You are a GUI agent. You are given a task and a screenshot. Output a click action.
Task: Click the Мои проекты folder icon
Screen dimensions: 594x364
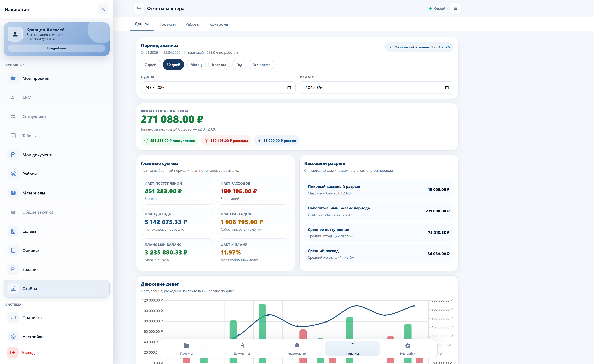(13, 78)
